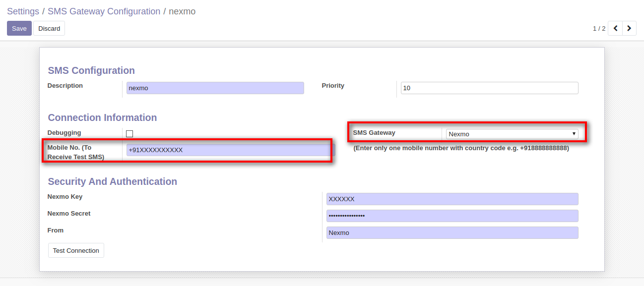Go to the previous record arrow

click(615, 28)
